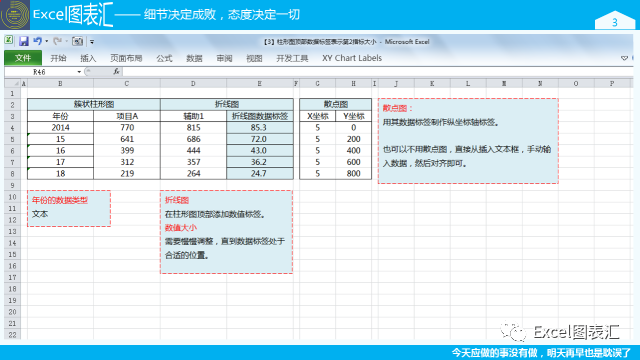
Task: Open the Name Box dropdown arrow
Action: [x=79, y=72]
